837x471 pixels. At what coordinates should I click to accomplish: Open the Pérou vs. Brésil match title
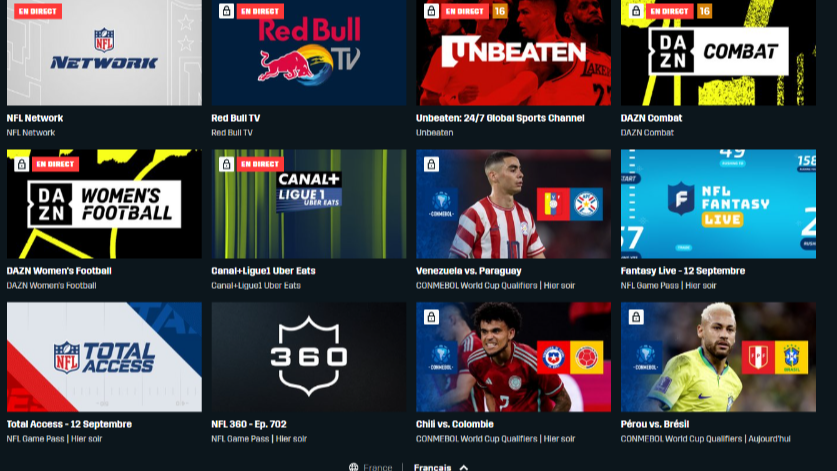pos(654,424)
